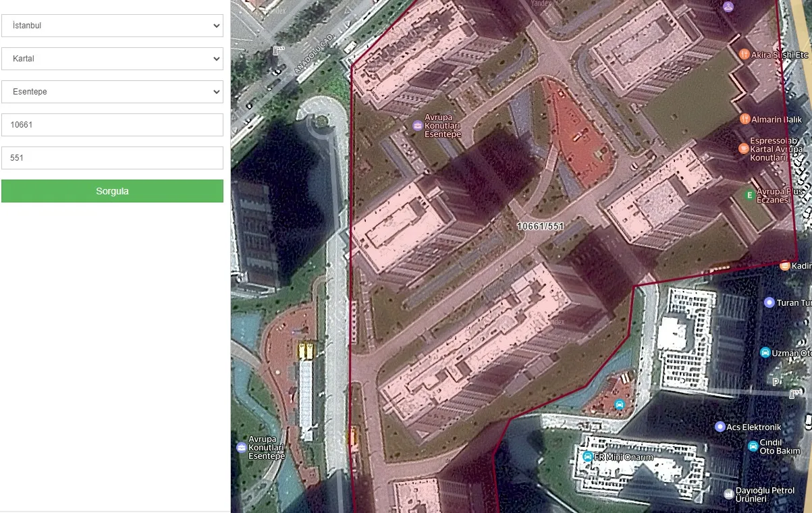Click the 10661/551 parcel label
Viewport: 812px width, 513px height.
pos(540,227)
